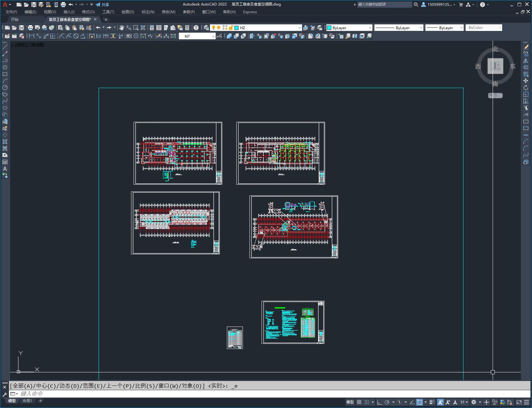Add a new drawing tab with plus button
This screenshot has height=408, width=532.
(x=106, y=19)
